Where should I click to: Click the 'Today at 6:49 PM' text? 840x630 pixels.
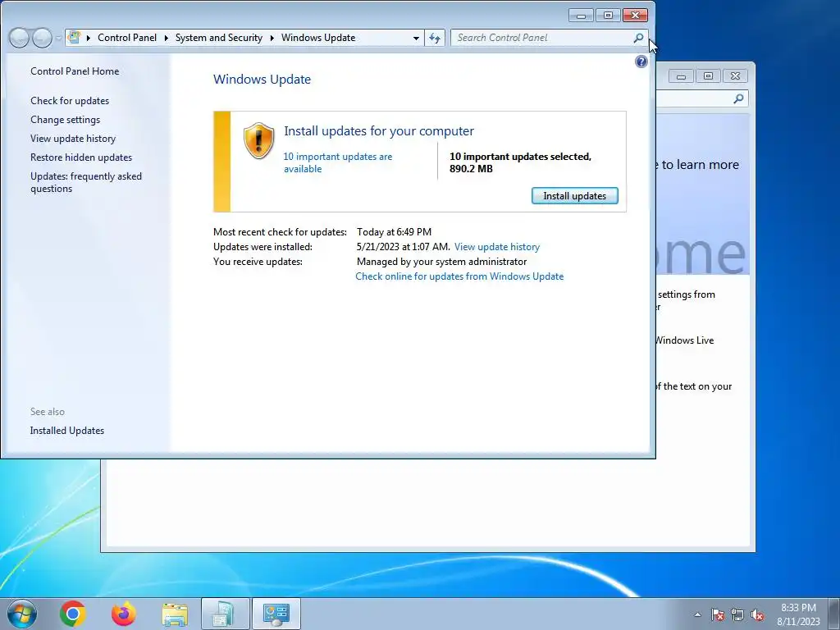click(x=395, y=232)
